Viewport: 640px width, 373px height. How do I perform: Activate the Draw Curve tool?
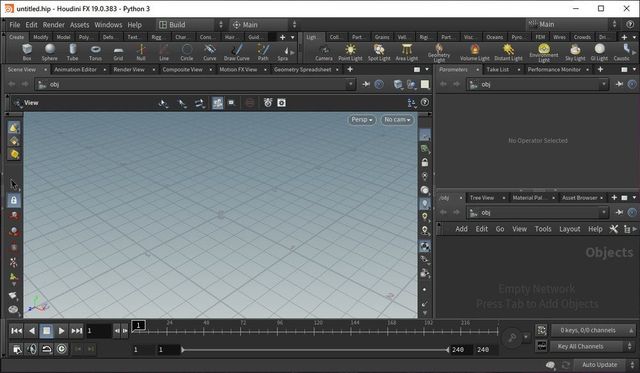tap(236, 52)
